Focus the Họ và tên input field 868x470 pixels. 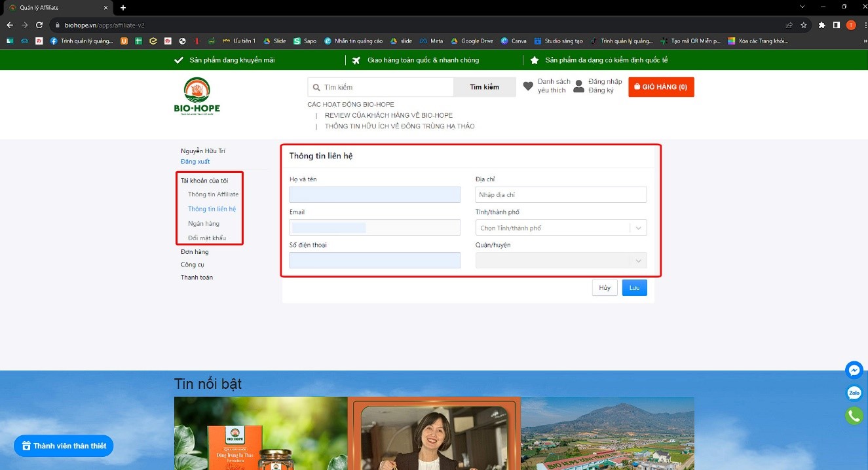click(375, 195)
